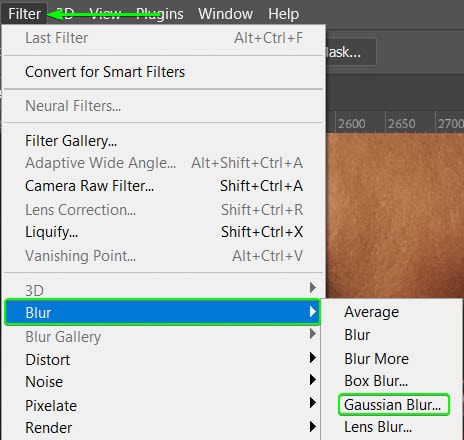This screenshot has height=440, width=464.
Task: Open the Help menu
Action: pos(283,14)
